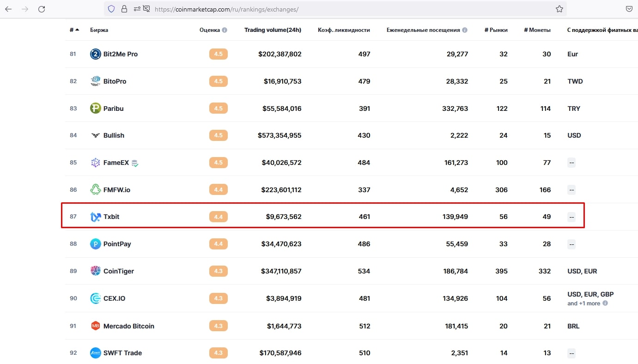This screenshot has height=364, width=638.
Task: Click the site security padlock icon
Action: pyautogui.click(x=124, y=9)
